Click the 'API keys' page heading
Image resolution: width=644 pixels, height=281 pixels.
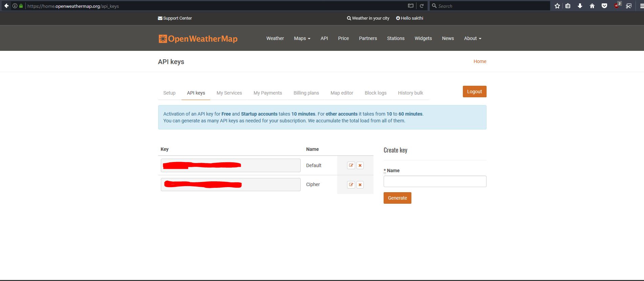(x=171, y=62)
